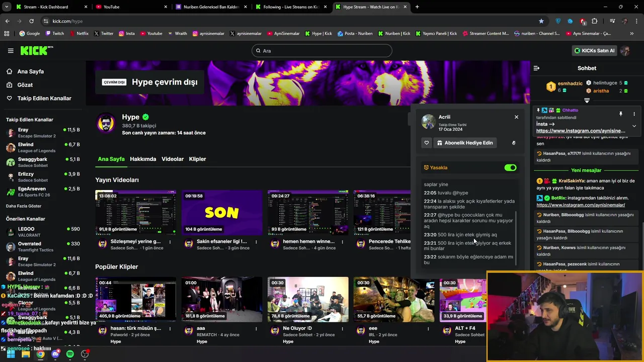Screen dimensions: 644x362
Task: Open the Kick hamburger sidebar menu
Action: [11, 50]
